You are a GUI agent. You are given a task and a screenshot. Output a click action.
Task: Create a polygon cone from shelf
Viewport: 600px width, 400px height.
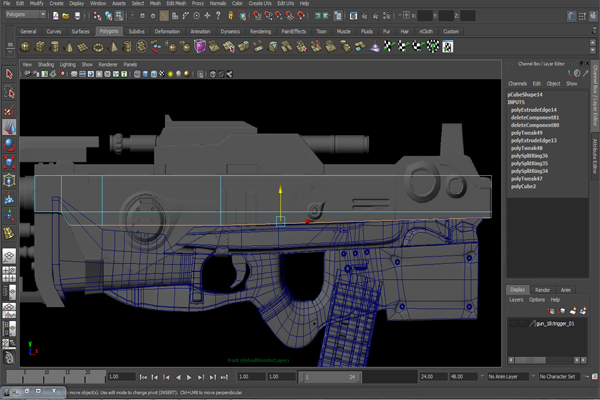tap(69, 47)
